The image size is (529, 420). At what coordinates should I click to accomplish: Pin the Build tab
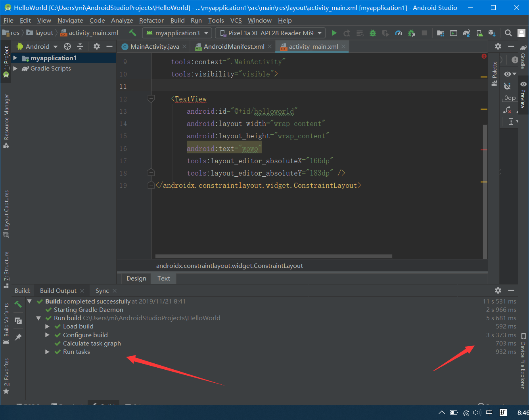tap(18, 337)
